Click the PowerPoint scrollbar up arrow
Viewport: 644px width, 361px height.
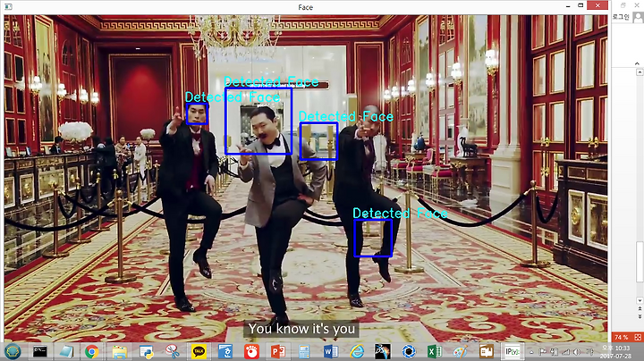click(640, 72)
